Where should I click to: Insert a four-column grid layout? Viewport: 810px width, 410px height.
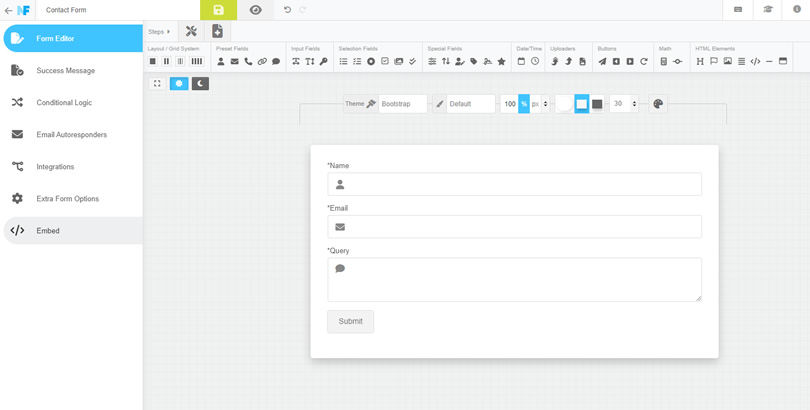point(196,61)
